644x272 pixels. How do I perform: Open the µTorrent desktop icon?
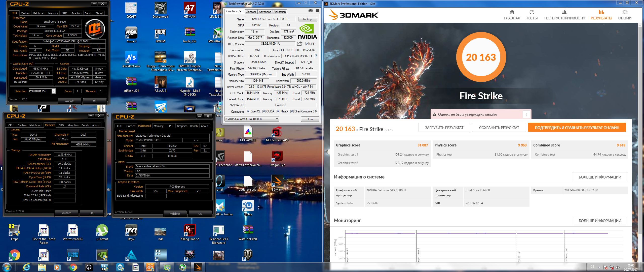coord(102,232)
